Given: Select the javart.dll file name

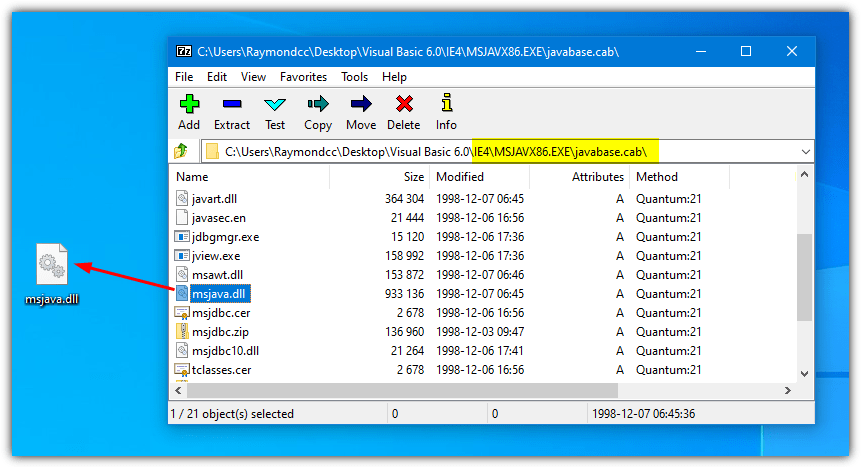Looking at the screenshot, I should (x=214, y=199).
